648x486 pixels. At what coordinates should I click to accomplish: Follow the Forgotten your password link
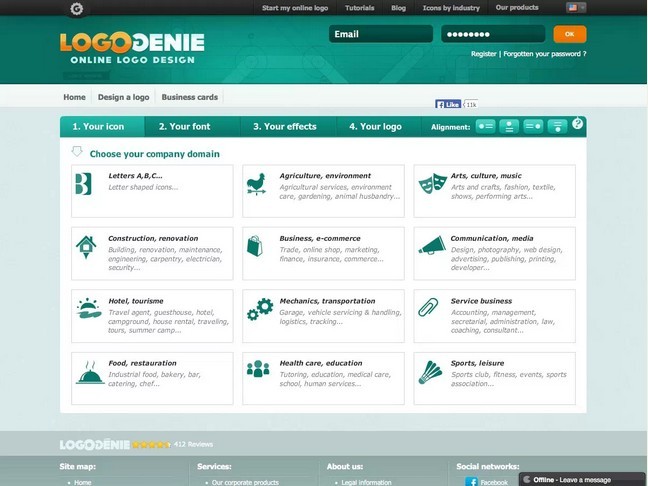point(544,54)
